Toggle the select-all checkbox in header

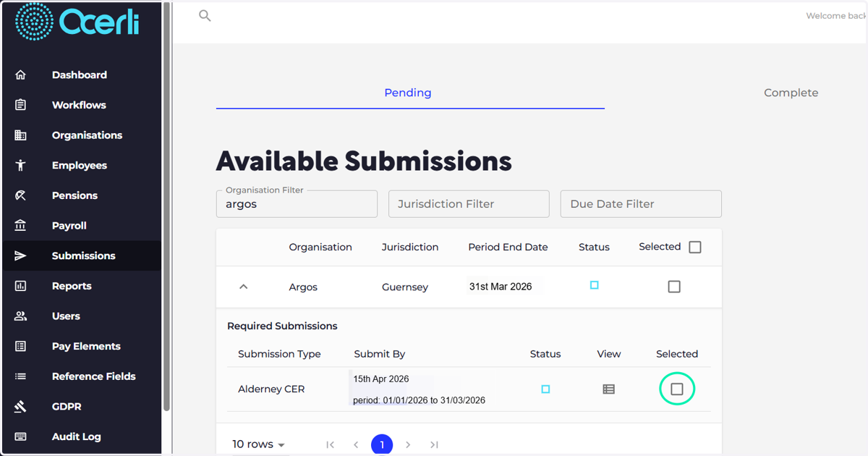pyautogui.click(x=695, y=247)
